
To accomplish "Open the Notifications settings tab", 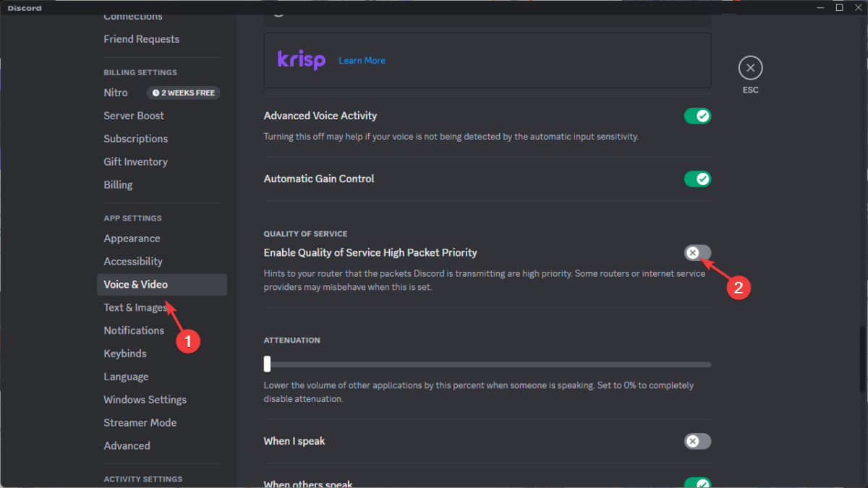I will pyautogui.click(x=134, y=330).
